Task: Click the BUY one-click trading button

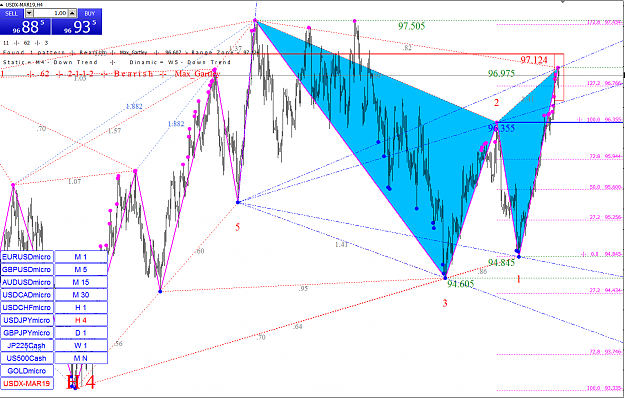Action: pos(90,14)
